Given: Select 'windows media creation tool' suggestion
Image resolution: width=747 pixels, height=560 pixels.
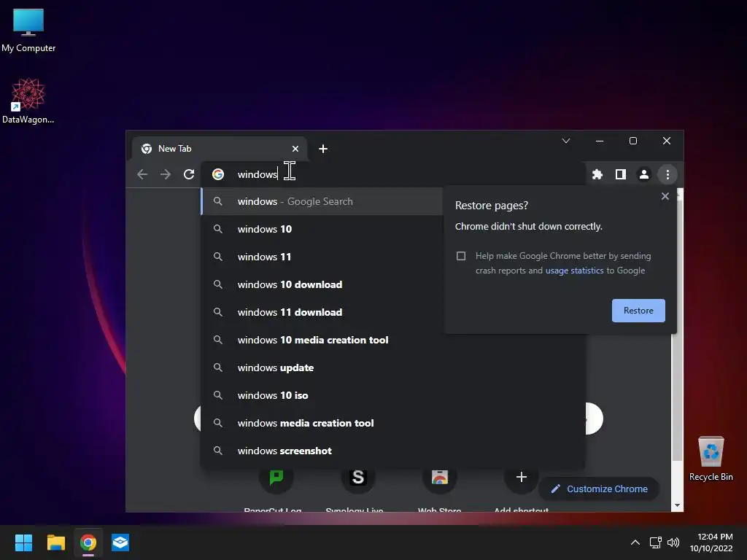Looking at the screenshot, I should tap(393, 423).
